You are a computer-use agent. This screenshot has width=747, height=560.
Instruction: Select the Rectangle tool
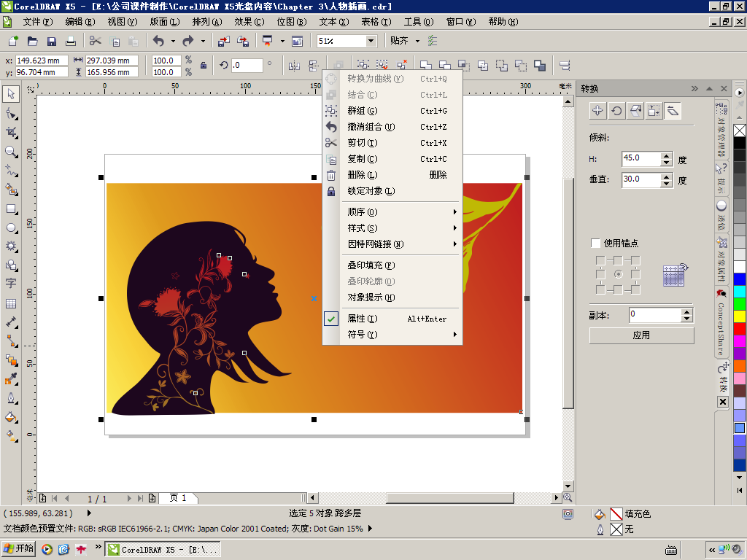point(11,209)
